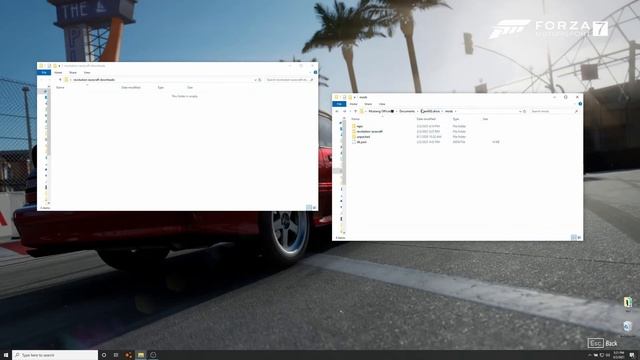Click the taskbar search box
The image size is (640, 360).
pyautogui.click(x=55, y=355)
